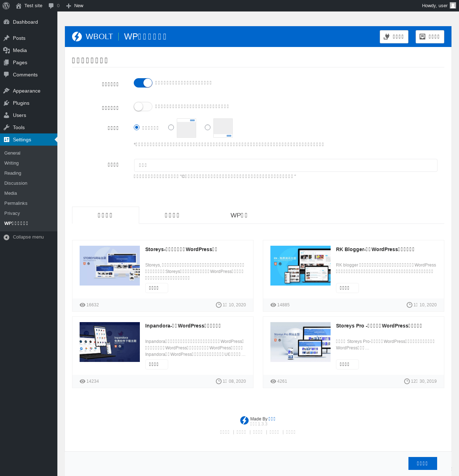
Task: Click the WBOLT lightning logo in header
Action: click(x=77, y=37)
